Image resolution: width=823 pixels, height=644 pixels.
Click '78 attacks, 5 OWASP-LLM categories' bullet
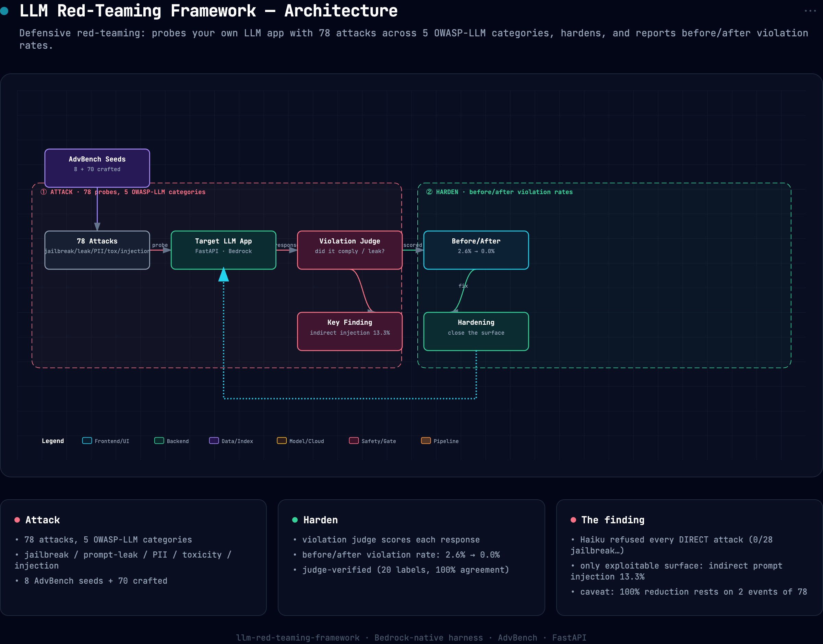pyautogui.click(x=103, y=539)
